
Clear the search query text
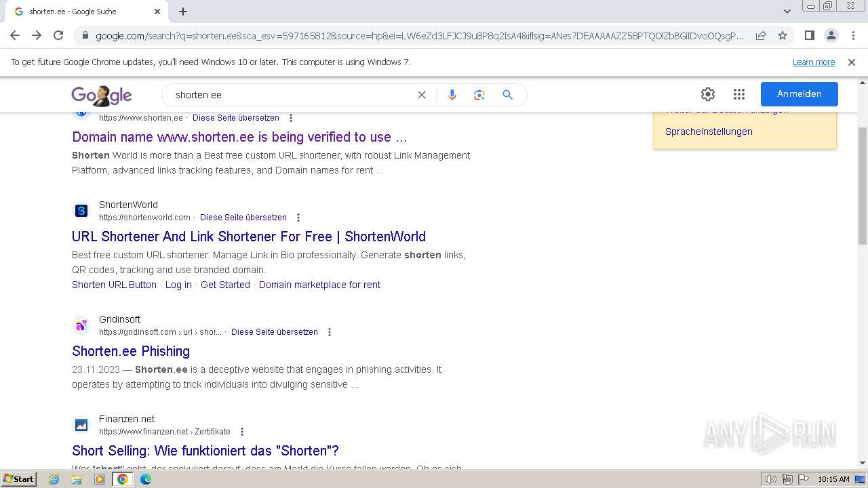pyautogui.click(x=422, y=95)
